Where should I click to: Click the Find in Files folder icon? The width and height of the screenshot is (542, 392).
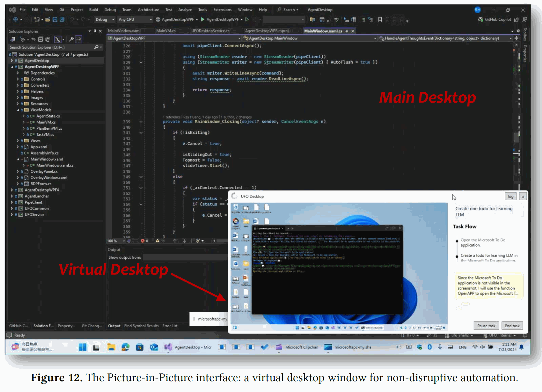(312, 19)
